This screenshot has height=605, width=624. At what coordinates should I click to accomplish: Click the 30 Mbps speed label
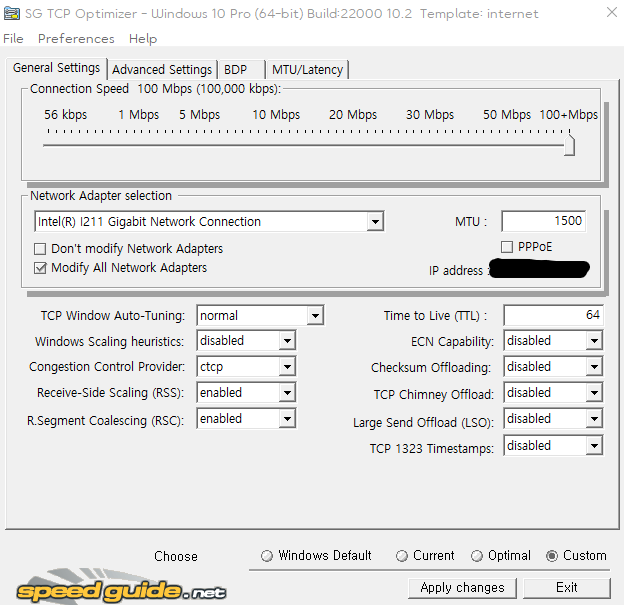pos(430,115)
